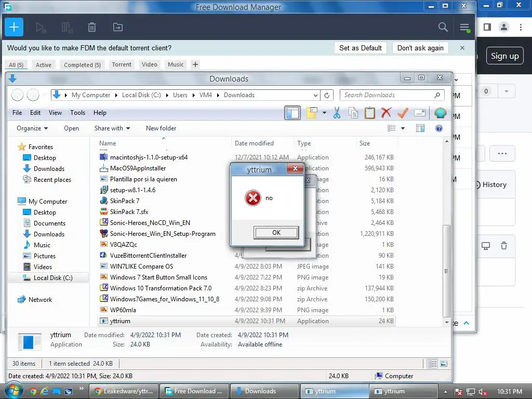Expand address bar history dropdown

[x=315, y=96]
